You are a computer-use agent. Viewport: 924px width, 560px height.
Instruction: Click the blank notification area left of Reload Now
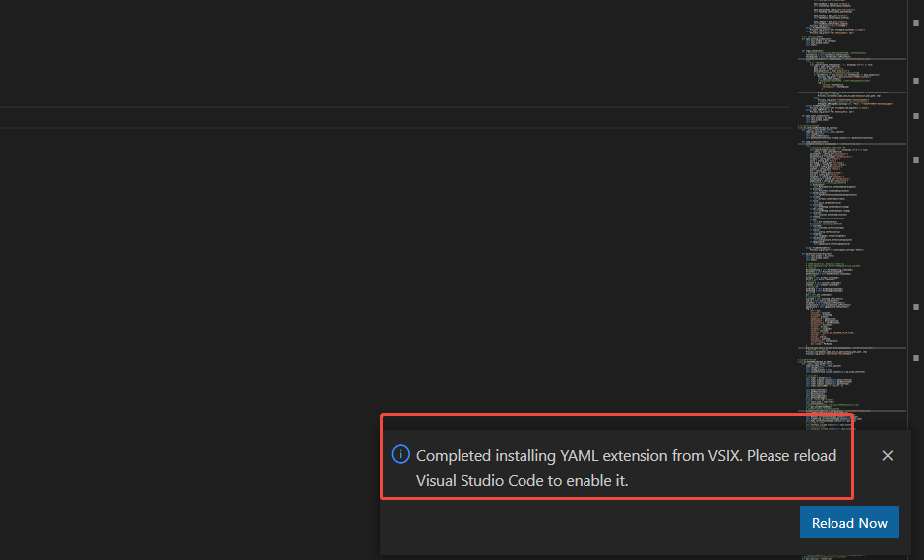(589, 524)
